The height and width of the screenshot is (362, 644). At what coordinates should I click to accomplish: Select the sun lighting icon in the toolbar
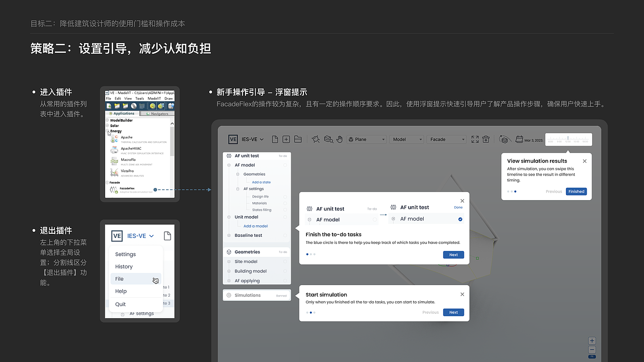[x=315, y=139]
